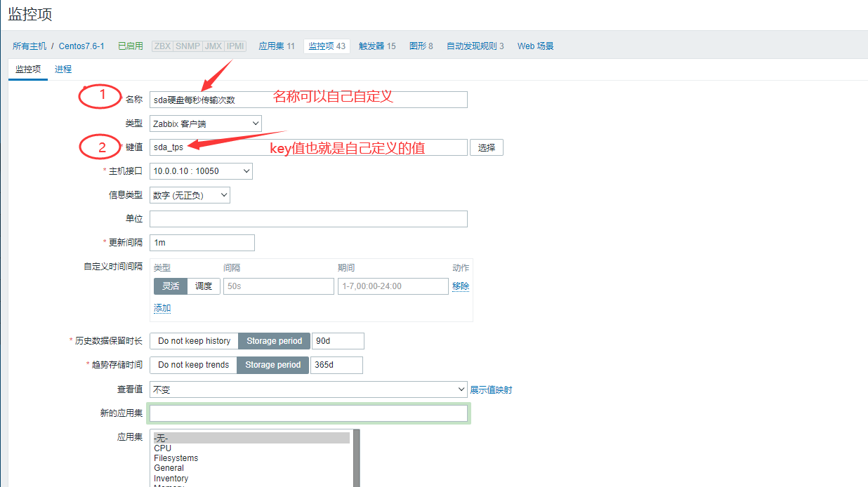Image resolution: width=868 pixels, height=487 pixels.
Task: Open 监控项 43 navigation item
Action: point(327,46)
